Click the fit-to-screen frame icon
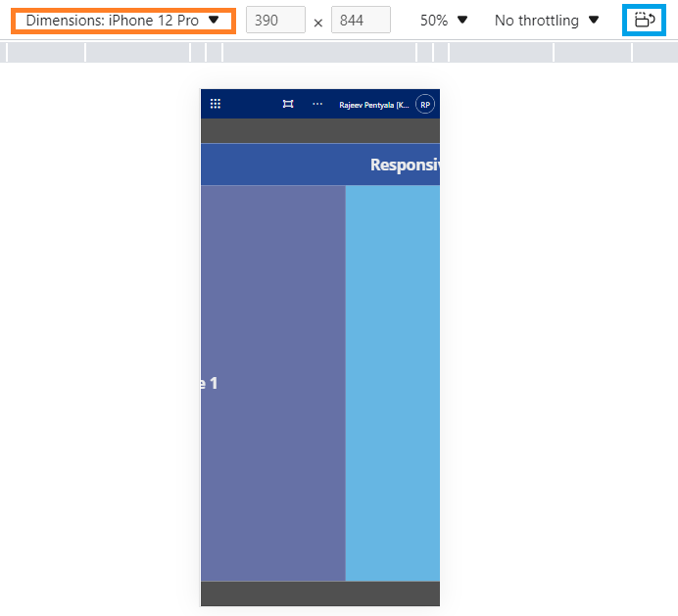678x616 pixels. coord(288,104)
